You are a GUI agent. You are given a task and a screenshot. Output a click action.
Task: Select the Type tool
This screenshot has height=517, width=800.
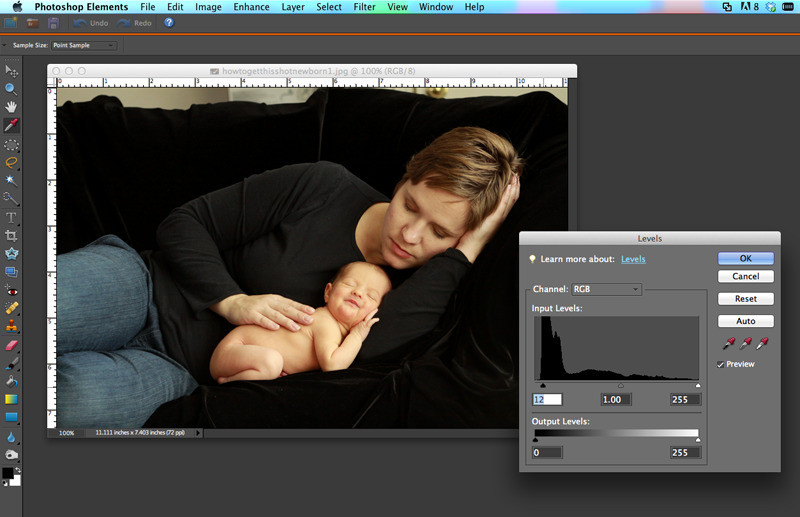(11, 217)
